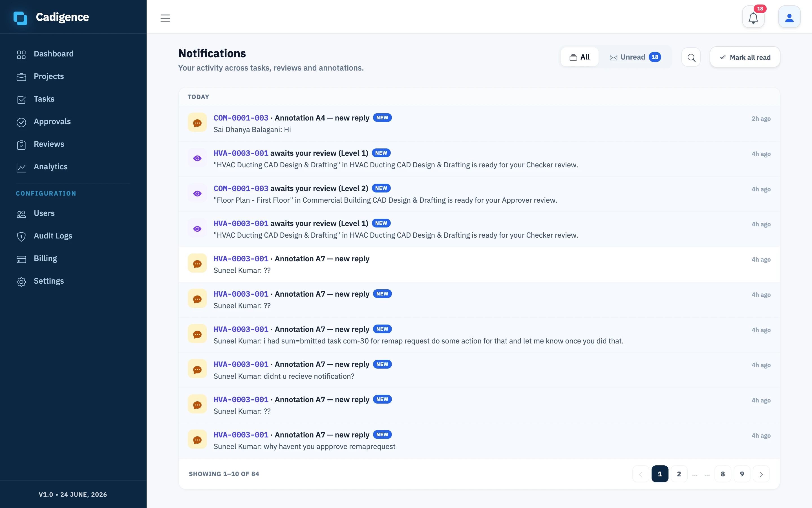Click the Audit Logs shield icon
Screen dimensions: 812x508
pyautogui.click(x=21, y=236)
